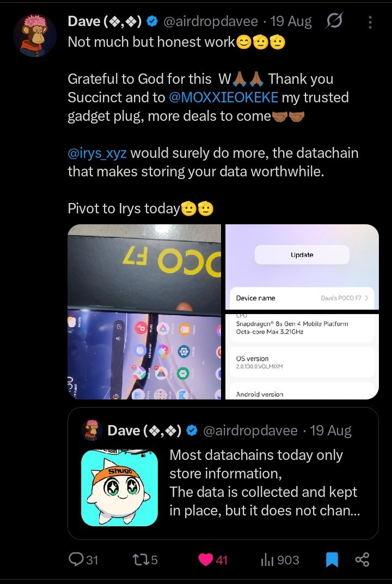The width and height of the screenshot is (392, 584).
Task: Open the @irys_xyz mention link
Action: (x=97, y=153)
